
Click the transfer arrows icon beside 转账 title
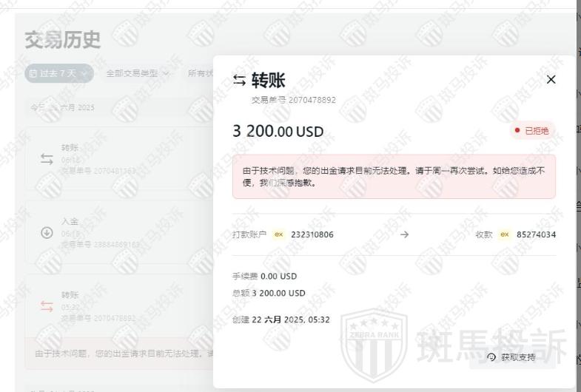(239, 80)
